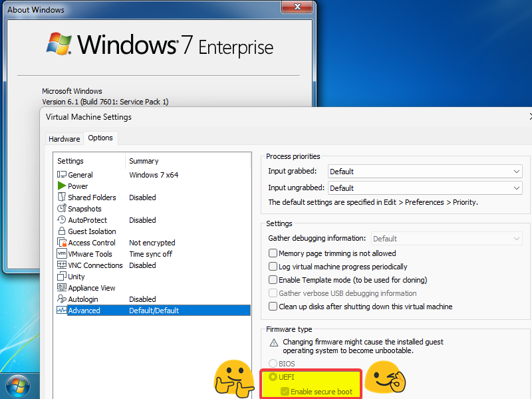Viewport: 532px width, 399px height.
Task: Toggle Enable secure boot
Action: pyautogui.click(x=285, y=390)
